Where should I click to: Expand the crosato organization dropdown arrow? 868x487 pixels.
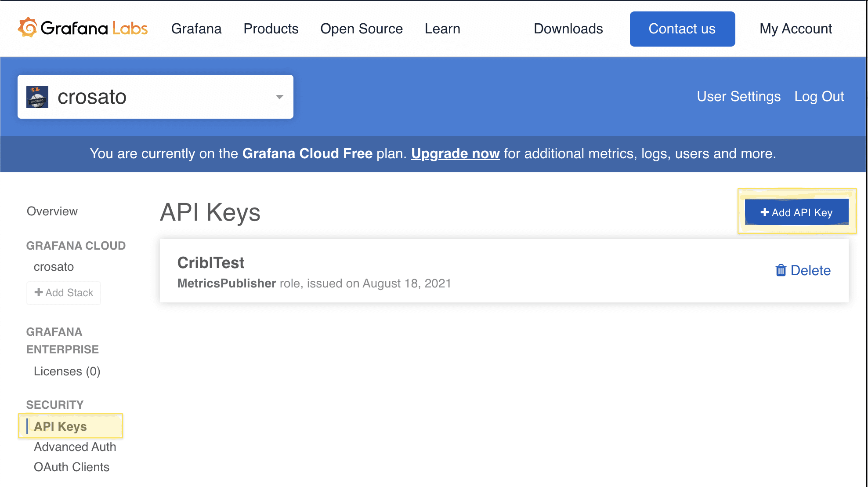(x=279, y=97)
